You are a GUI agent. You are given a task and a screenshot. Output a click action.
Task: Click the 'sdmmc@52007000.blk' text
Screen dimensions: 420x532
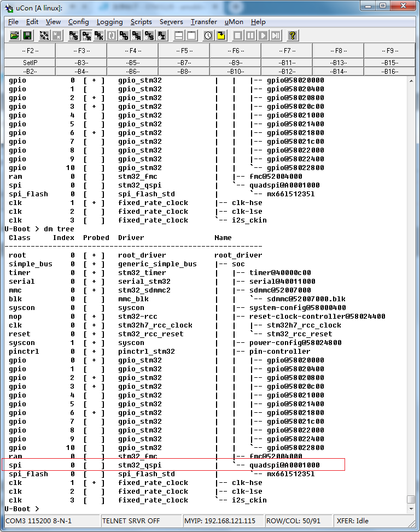[x=306, y=299]
